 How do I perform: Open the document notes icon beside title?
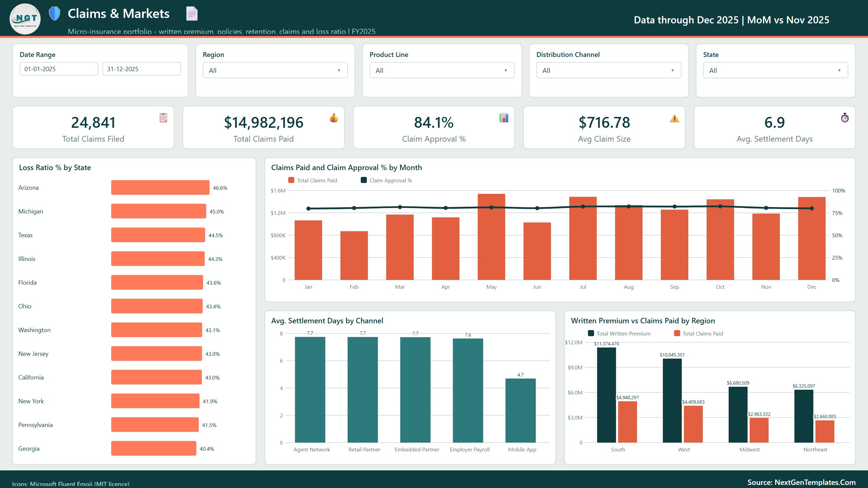pyautogui.click(x=192, y=14)
